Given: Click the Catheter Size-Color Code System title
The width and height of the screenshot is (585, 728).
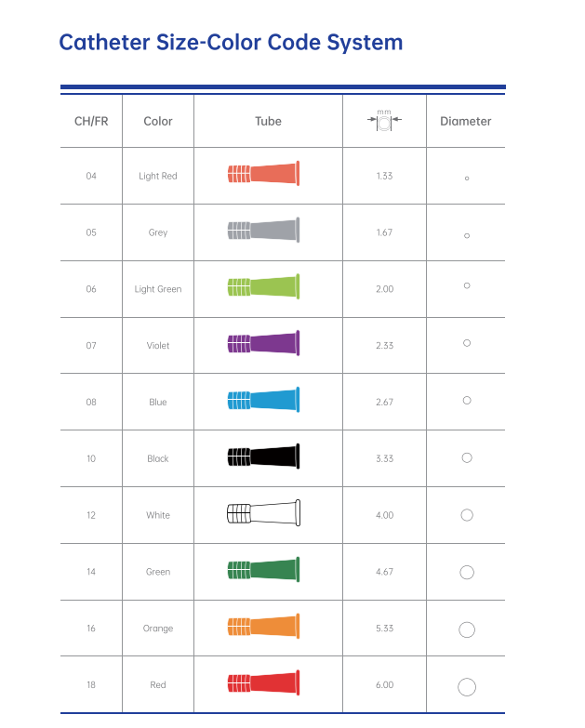Looking at the screenshot, I should pos(231,43).
